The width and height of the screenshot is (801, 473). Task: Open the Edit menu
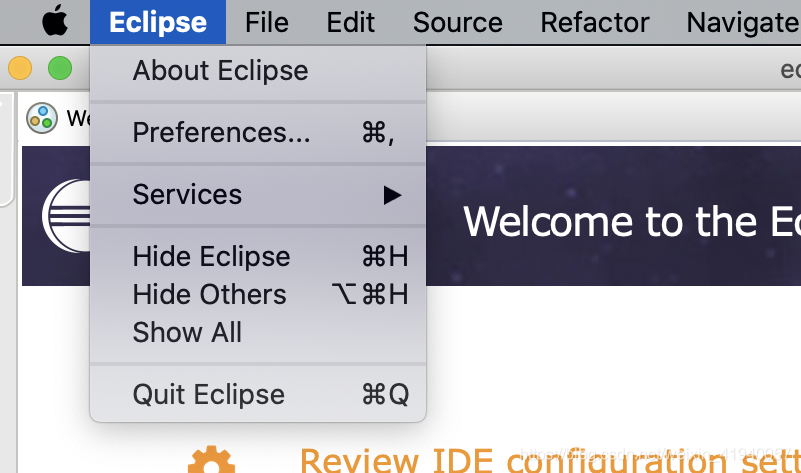tap(350, 22)
